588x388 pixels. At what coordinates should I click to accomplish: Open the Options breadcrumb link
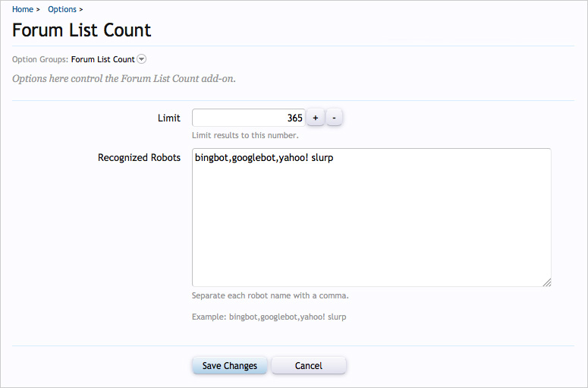62,9
